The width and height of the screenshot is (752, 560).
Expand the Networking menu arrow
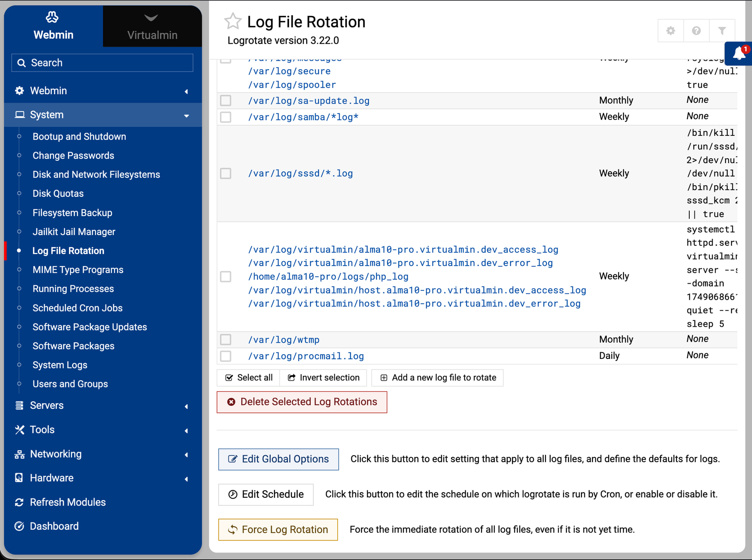point(186,454)
